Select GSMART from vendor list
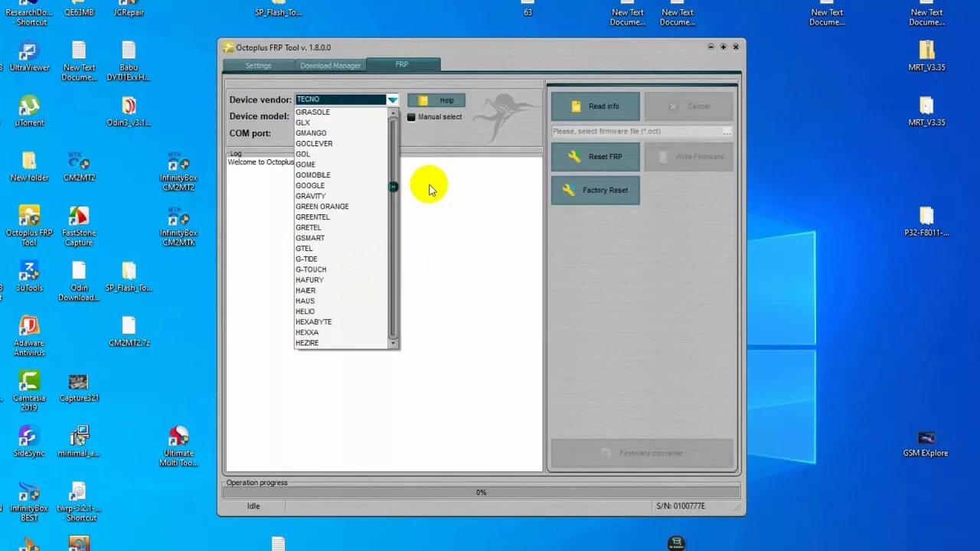Viewport: 980px width, 551px height. tap(341, 238)
